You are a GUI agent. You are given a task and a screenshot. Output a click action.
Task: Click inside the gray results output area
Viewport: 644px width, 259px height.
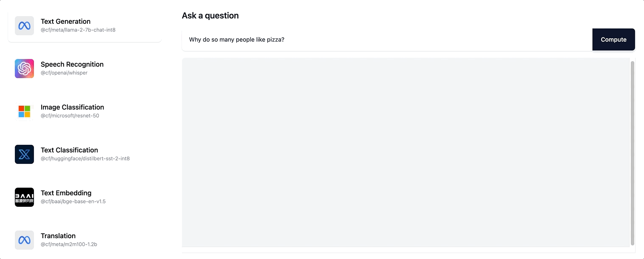pyautogui.click(x=406, y=152)
